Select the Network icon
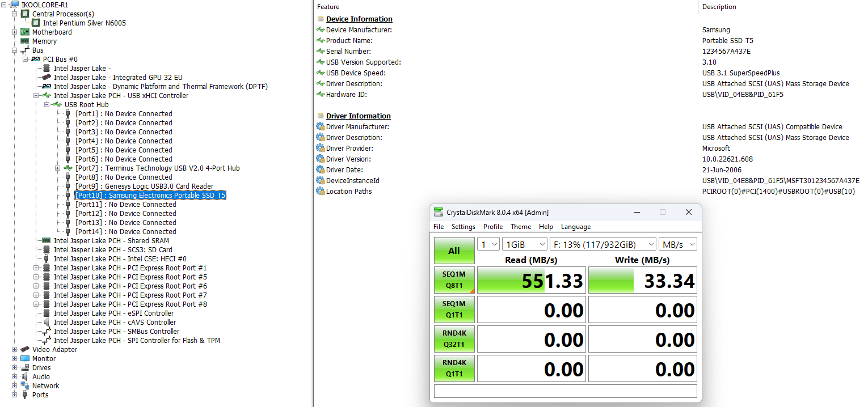The image size is (868, 407). coord(25,385)
